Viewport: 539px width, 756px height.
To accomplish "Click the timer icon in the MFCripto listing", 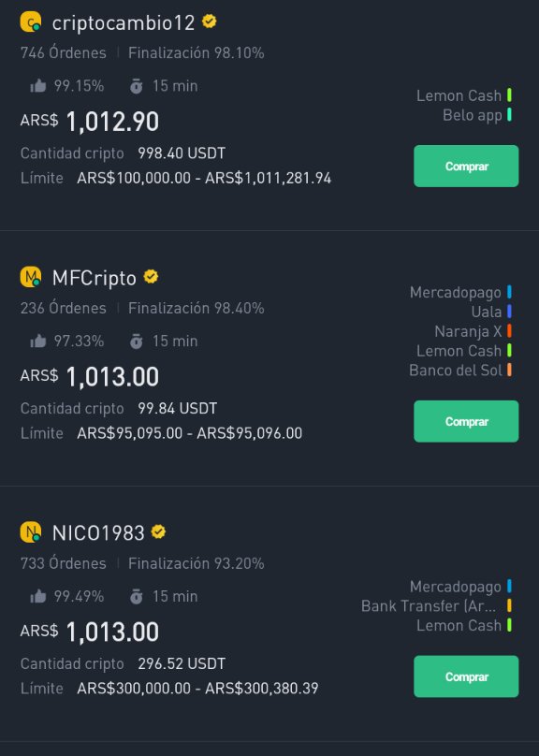I will [137, 341].
